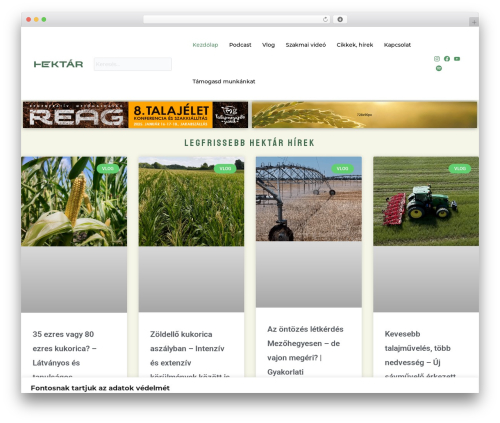Open article 'Az öntözés létkérdés Mezőhegyesen'
Image resolution: width=500 pixels, height=423 pixels.
[x=305, y=350]
